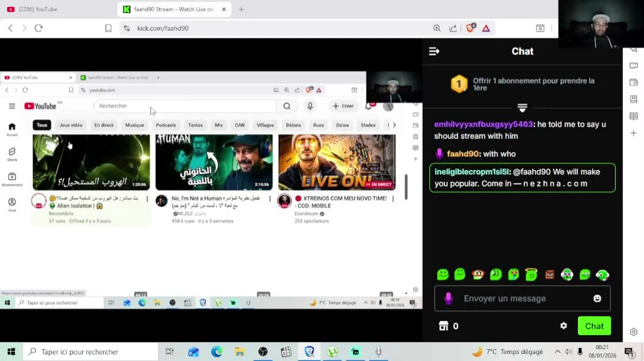Switch to the YouTube browser tab
The image size is (644, 361).
(38, 9)
